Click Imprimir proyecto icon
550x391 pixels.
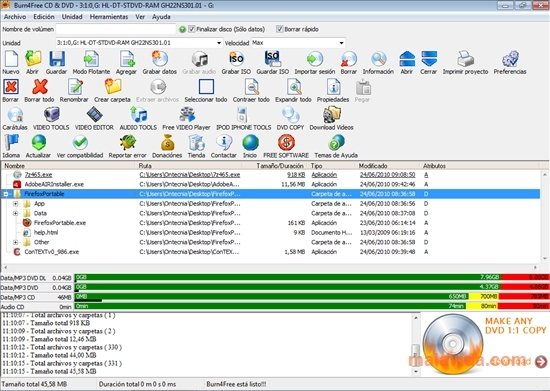coord(465,59)
